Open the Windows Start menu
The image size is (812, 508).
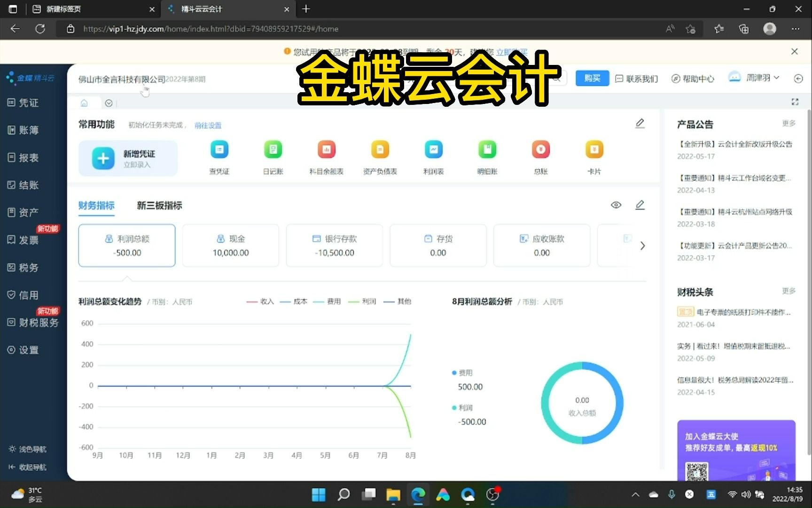tap(319, 494)
